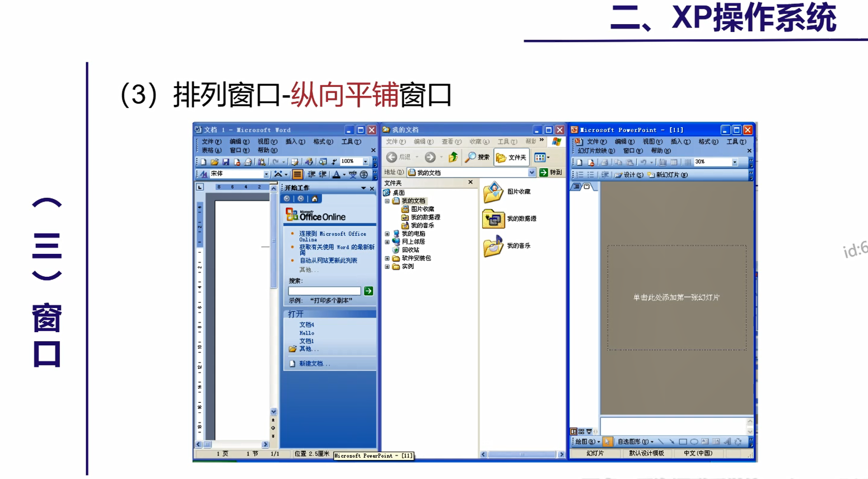Open the address bar dropdown in 我的文档

point(531,173)
